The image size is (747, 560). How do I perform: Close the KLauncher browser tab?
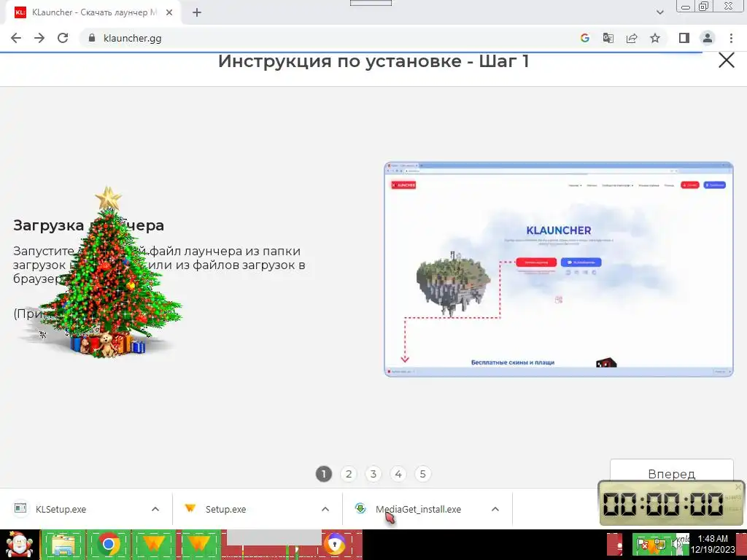point(169,13)
